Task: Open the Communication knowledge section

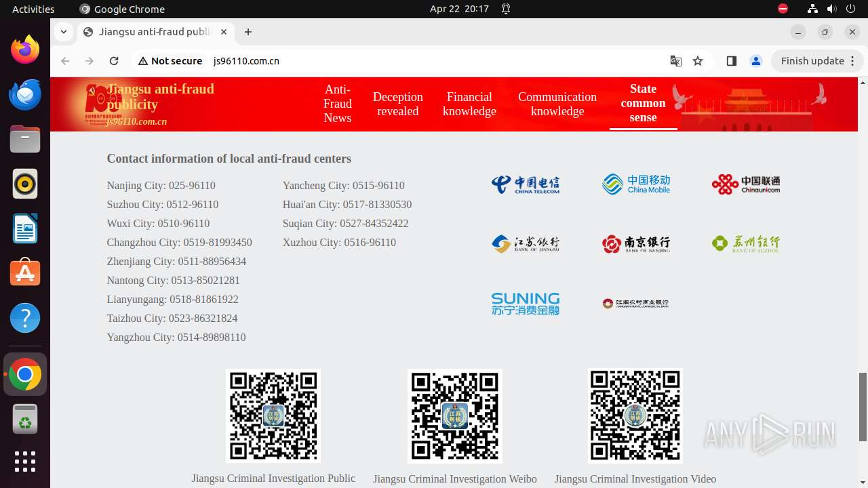Action: 557,104
